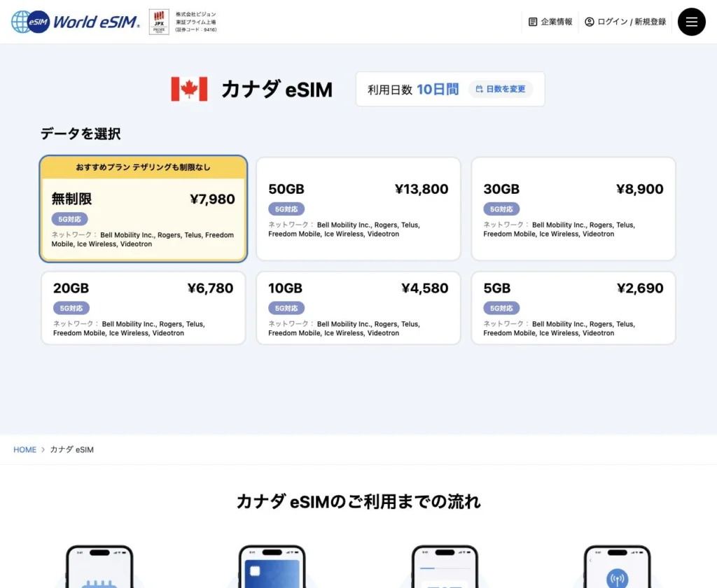Open the hamburger menu button

[691, 22]
